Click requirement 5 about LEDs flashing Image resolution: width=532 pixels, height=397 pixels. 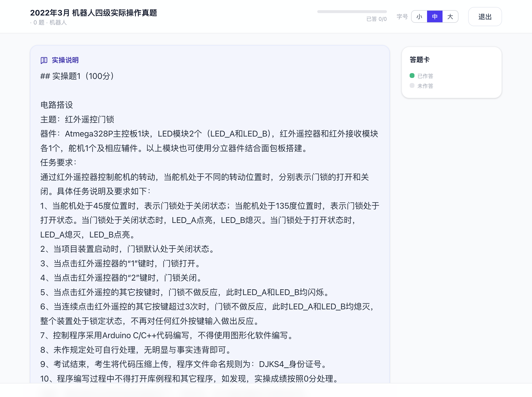coord(185,292)
